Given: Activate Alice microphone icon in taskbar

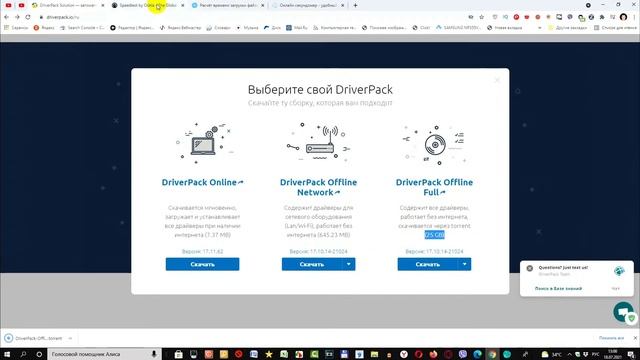Looking at the screenshot, I should tap(154, 354).
